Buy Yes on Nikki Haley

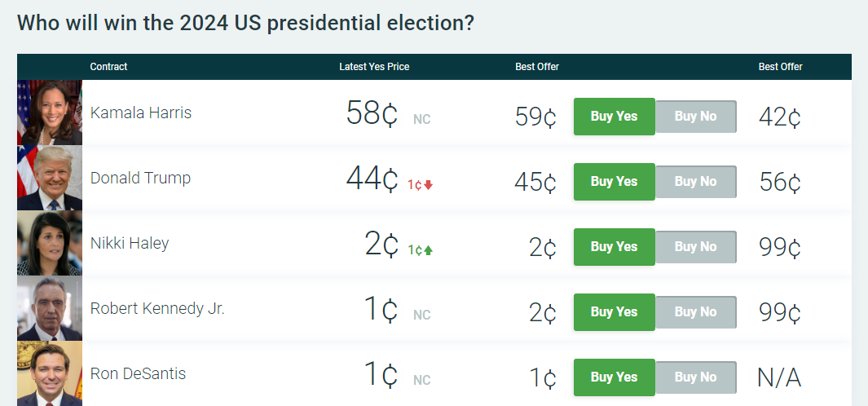[614, 247]
